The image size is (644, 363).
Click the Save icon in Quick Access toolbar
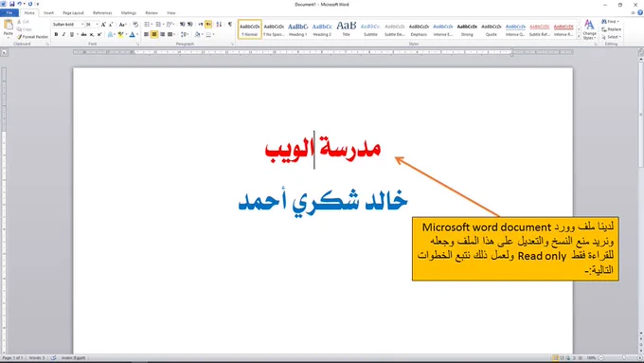point(12,4)
